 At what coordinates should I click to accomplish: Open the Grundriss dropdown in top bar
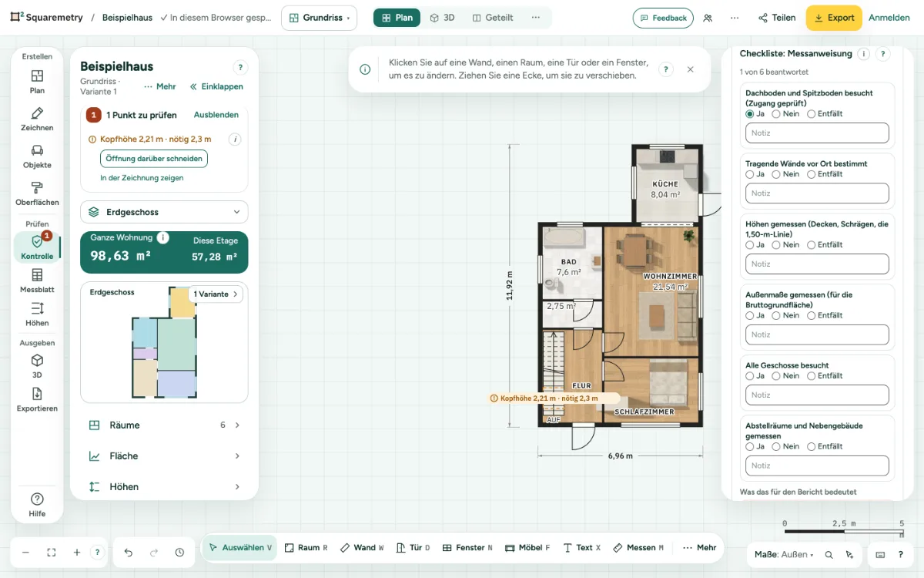pyautogui.click(x=319, y=18)
